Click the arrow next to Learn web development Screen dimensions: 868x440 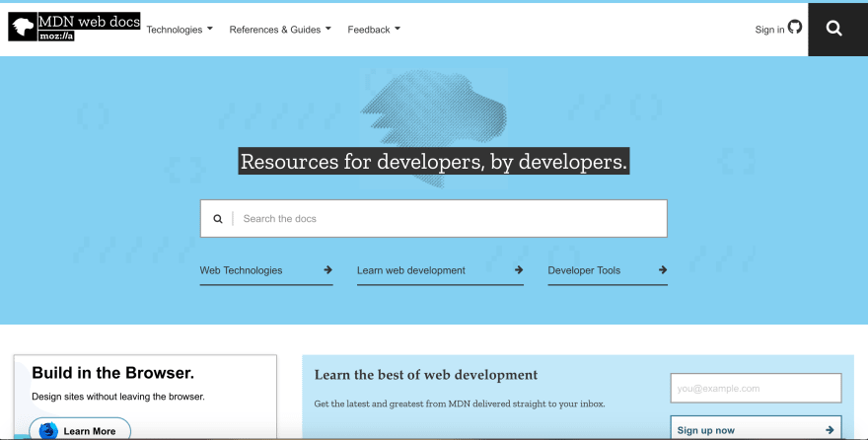(519, 270)
